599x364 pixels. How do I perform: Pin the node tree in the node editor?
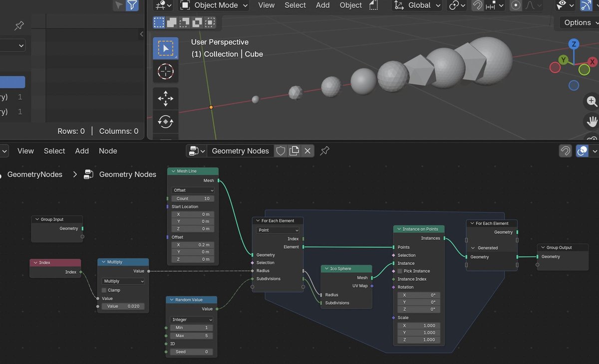click(325, 151)
